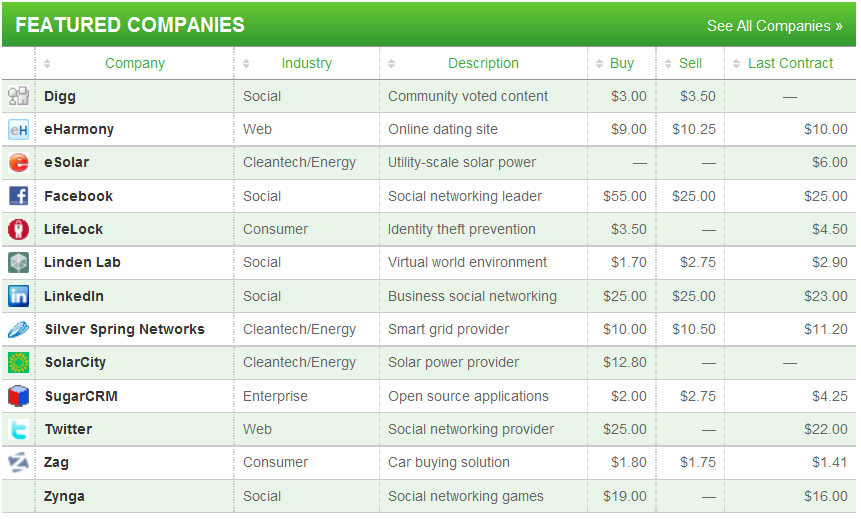
Task: Sort table by Company column arrows
Action: click(47, 64)
